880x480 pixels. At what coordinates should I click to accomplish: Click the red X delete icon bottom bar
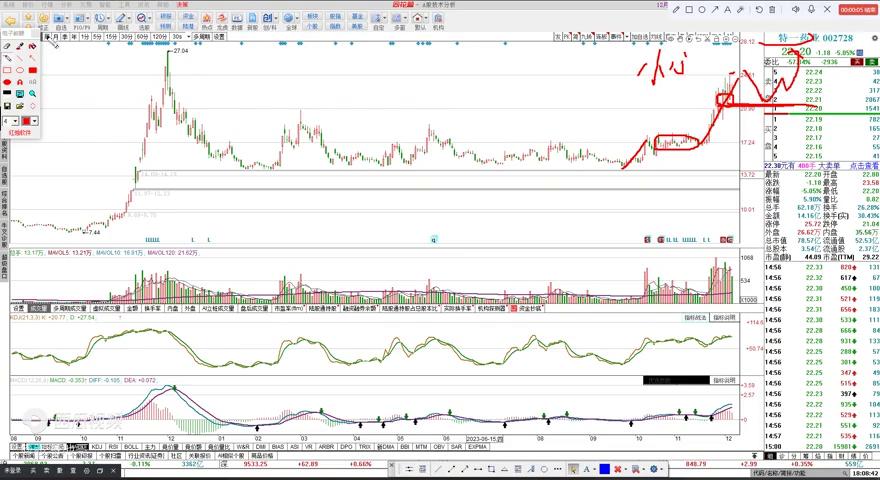tap(618, 469)
